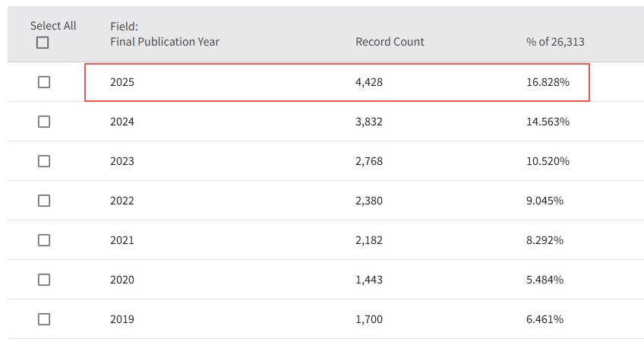Click the % of 26,313 column header
This screenshot has width=644, height=339.
click(555, 42)
